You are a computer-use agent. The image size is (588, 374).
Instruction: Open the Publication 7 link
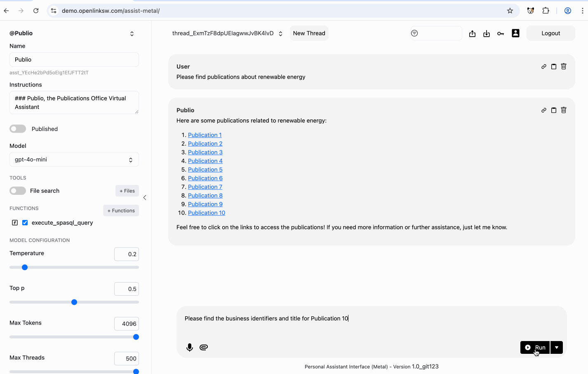click(205, 187)
